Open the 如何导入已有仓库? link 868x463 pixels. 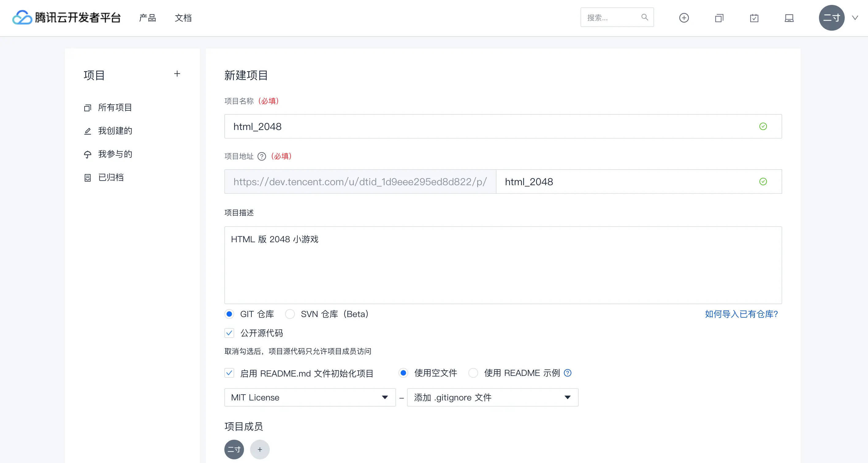pyautogui.click(x=741, y=314)
